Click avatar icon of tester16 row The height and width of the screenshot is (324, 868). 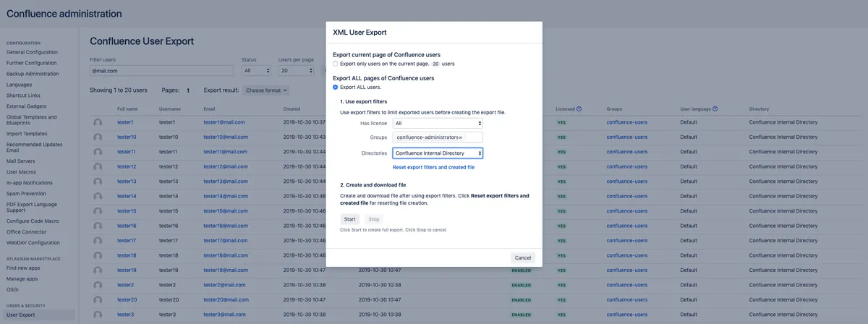pyautogui.click(x=98, y=226)
